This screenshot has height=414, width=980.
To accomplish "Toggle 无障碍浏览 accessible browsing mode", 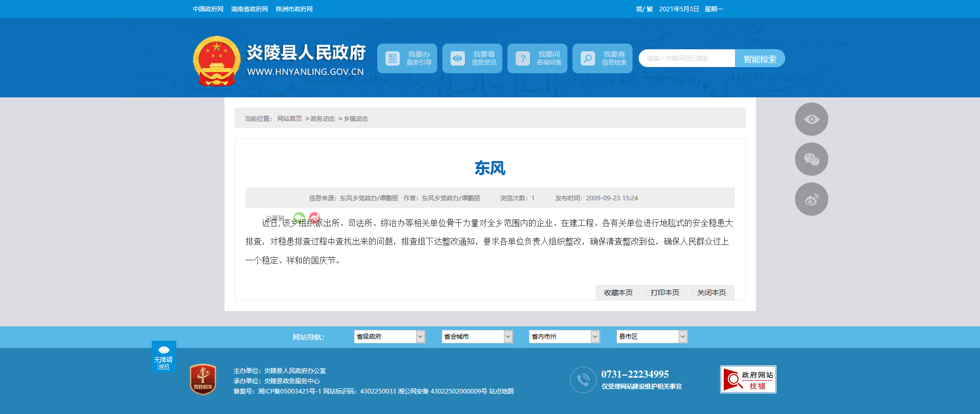I will tap(164, 357).
